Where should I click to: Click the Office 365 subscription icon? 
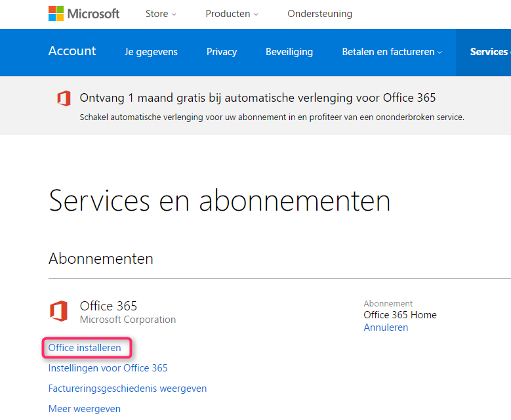(x=58, y=311)
